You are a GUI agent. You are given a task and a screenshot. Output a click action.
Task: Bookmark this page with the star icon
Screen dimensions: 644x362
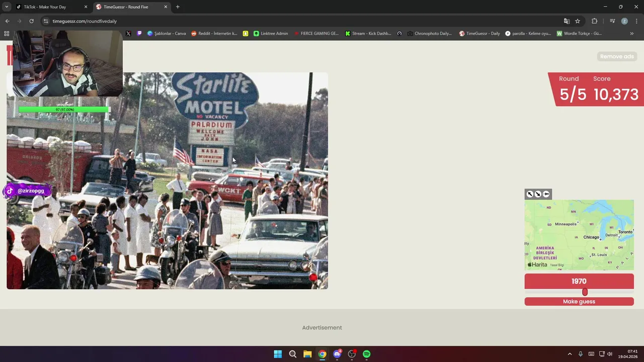578,21
